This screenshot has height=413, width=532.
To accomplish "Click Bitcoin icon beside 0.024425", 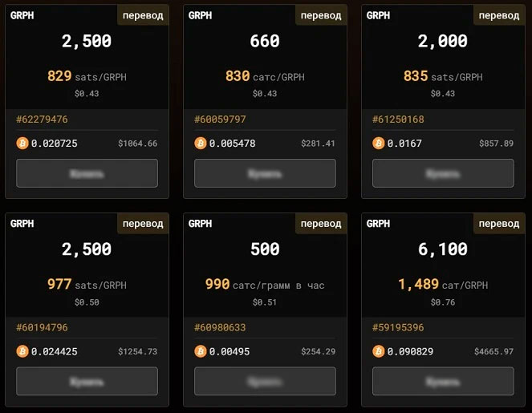I will [x=22, y=351].
